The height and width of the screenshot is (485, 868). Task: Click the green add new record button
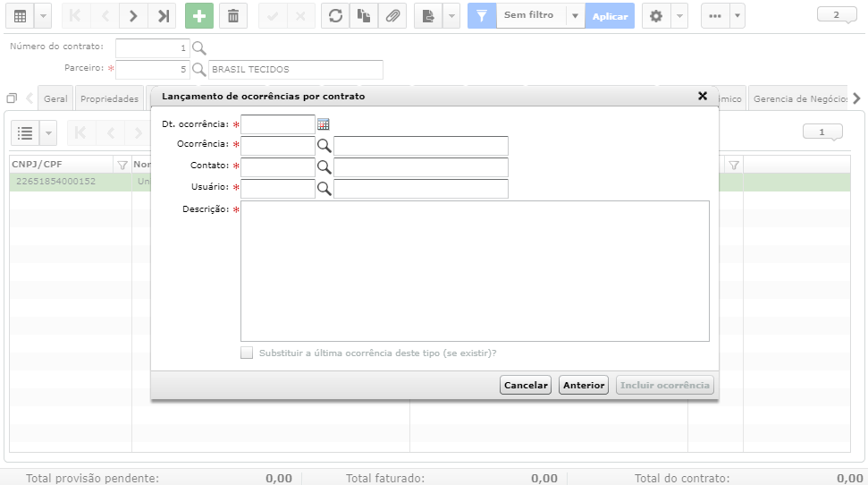point(199,16)
